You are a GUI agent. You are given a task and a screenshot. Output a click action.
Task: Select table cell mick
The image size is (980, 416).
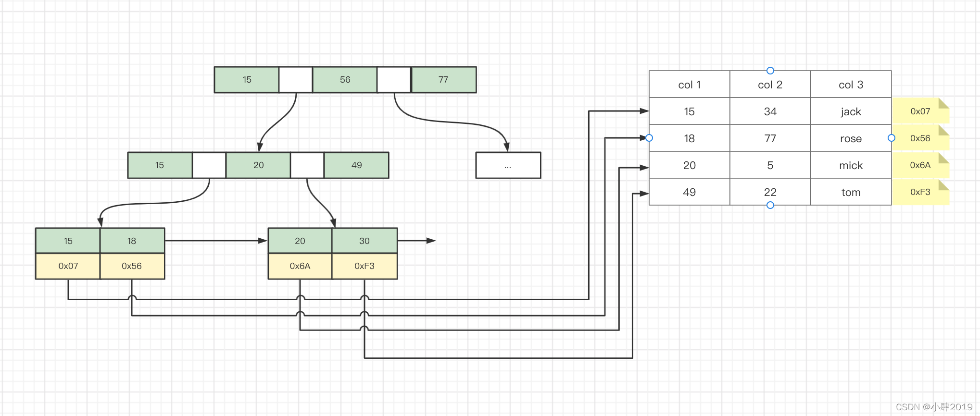(x=851, y=165)
